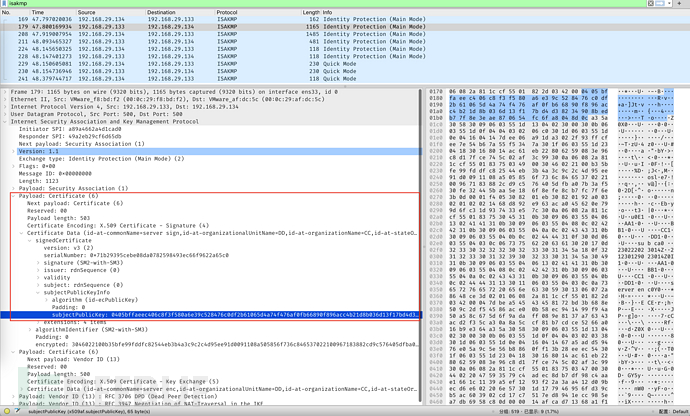Expand the Flags: 0x00 field
This screenshot has height=416, width=690.
[x=13, y=166]
